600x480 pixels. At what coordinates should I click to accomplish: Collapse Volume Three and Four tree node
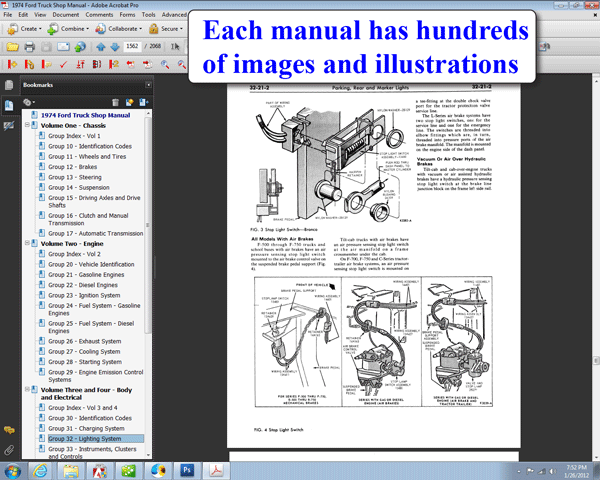tap(27, 389)
